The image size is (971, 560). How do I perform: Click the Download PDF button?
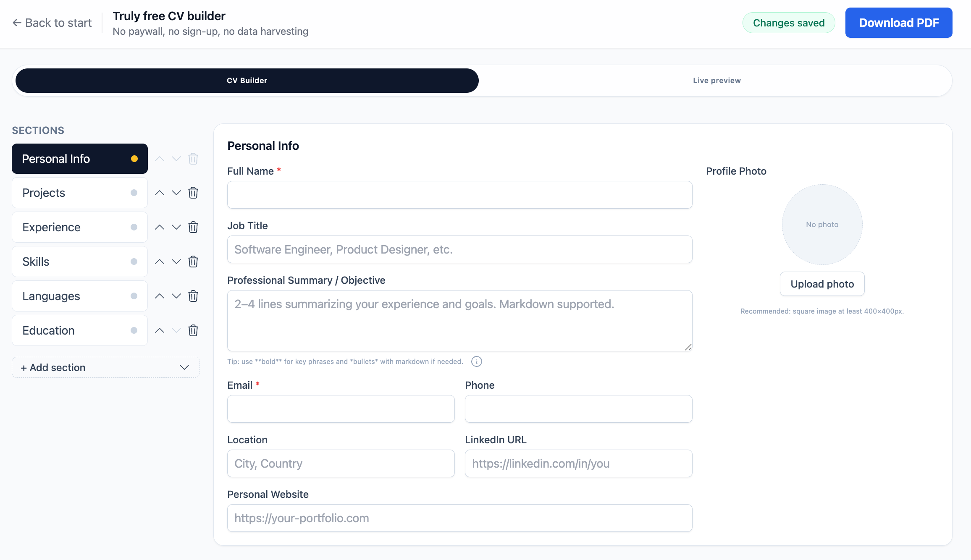(898, 23)
